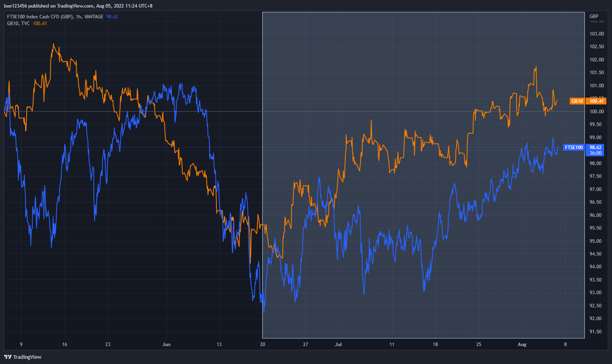Click the orange GB10 series label tag

click(577, 101)
